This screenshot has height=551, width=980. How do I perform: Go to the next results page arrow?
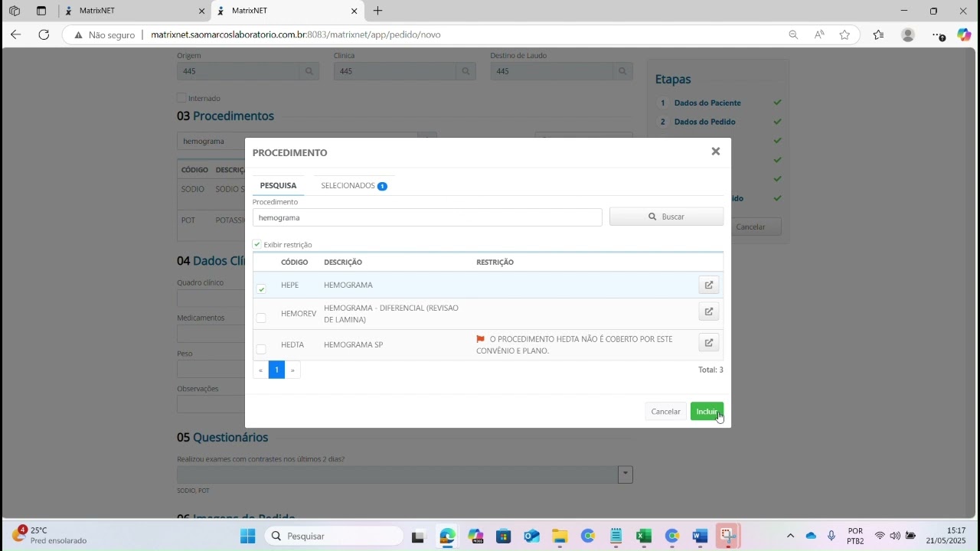point(292,370)
